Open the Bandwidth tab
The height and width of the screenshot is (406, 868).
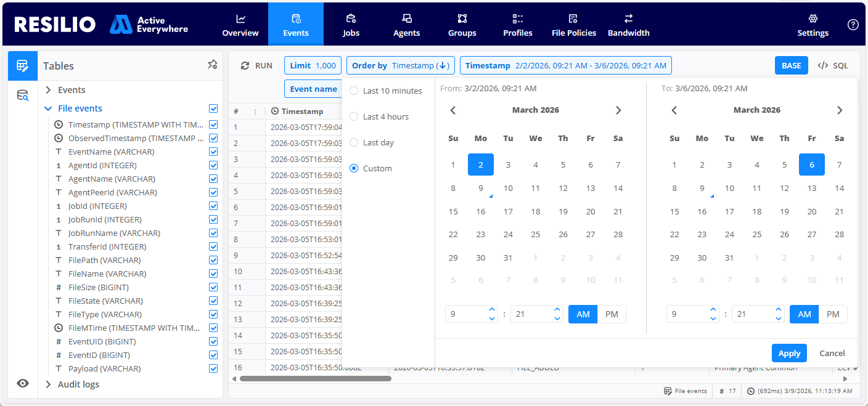(629, 25)
